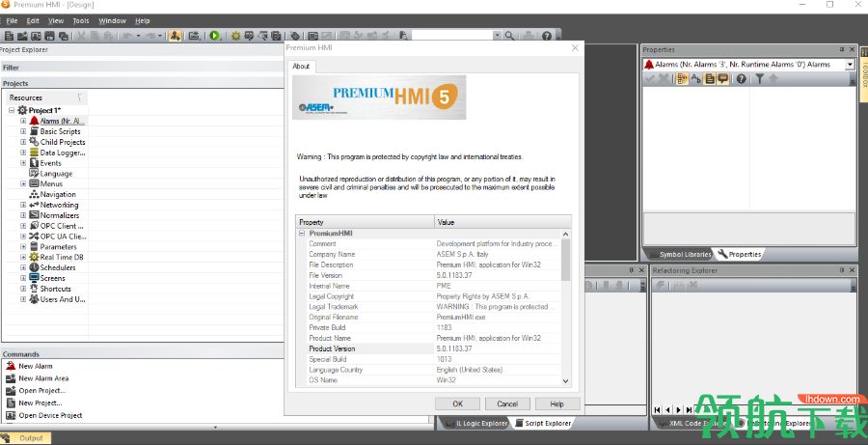Open the Properties object selector dropdown
The width and height of the screenshot is (868, 445).
pos(850,65)
